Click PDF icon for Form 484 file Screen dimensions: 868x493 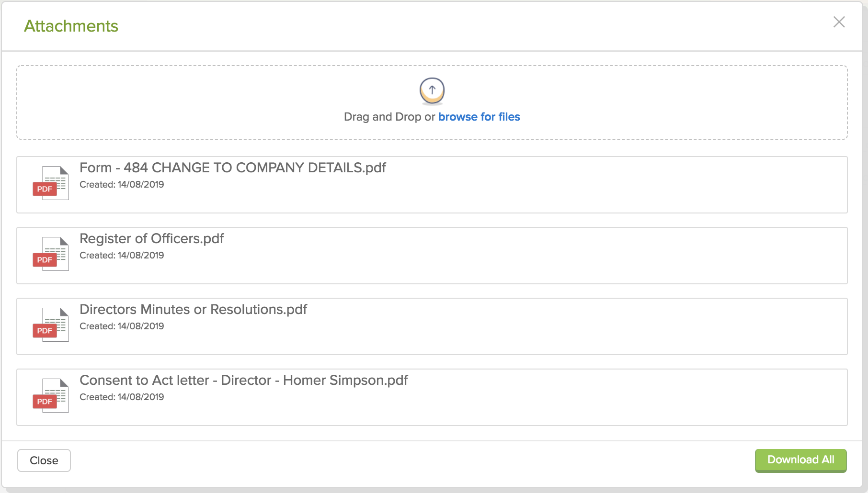[x=51, y=183]
